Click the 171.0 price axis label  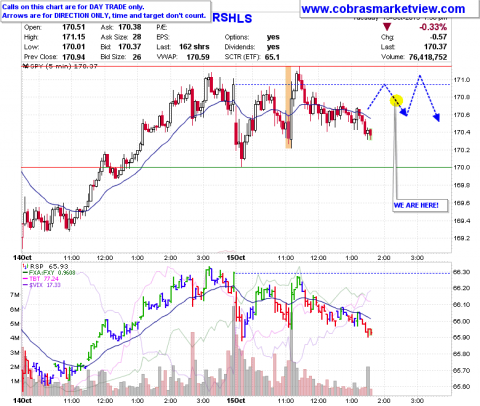pyautogui.click(x=462, y=80)
